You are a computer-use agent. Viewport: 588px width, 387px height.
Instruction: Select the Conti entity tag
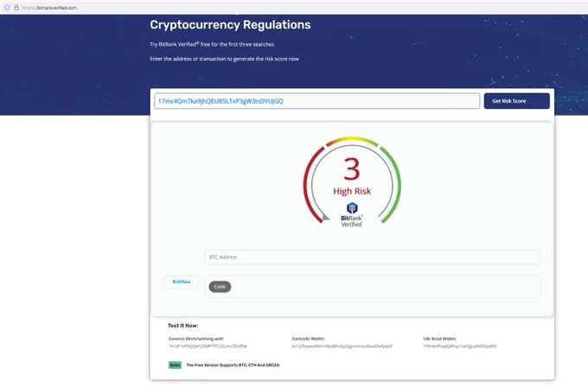tap(220, 287)
